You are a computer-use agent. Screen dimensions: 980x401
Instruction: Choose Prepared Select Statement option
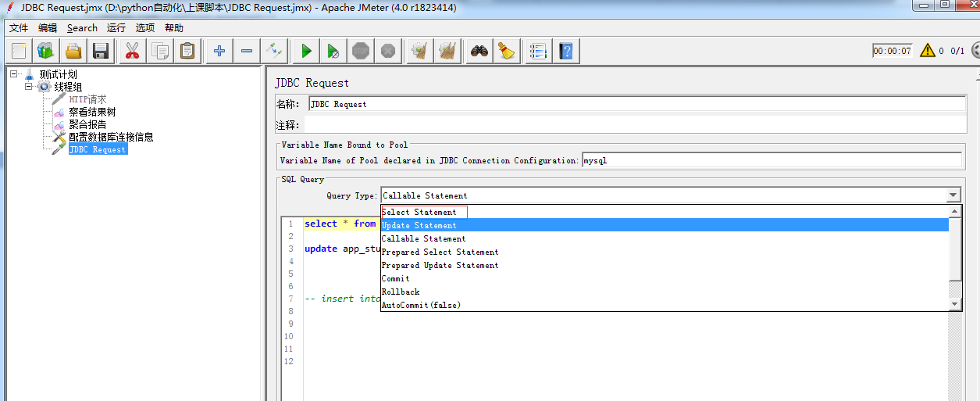tap(665, 252)
